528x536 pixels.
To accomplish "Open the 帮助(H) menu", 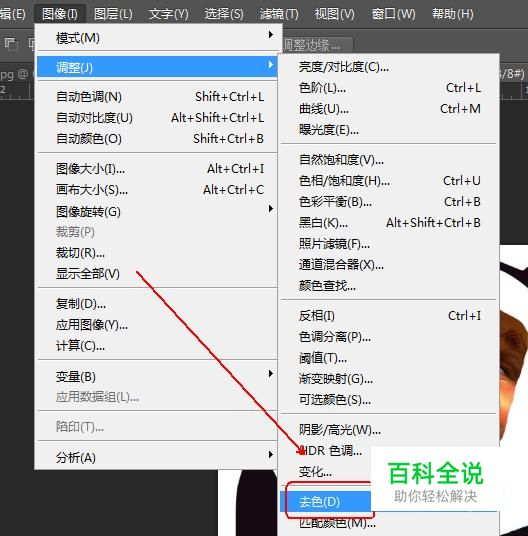I will pyautogui.click(x=452, y=14).
